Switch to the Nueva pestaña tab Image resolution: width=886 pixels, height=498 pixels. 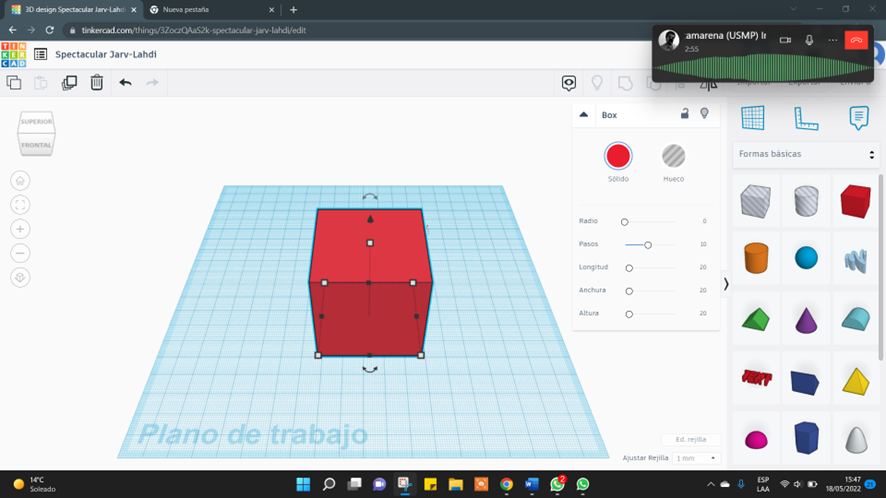(210, 10)
